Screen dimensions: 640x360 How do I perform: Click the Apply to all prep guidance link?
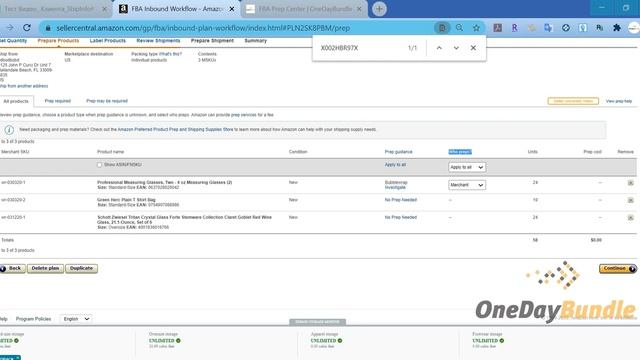pyautogui.click(x=395, y=165)
